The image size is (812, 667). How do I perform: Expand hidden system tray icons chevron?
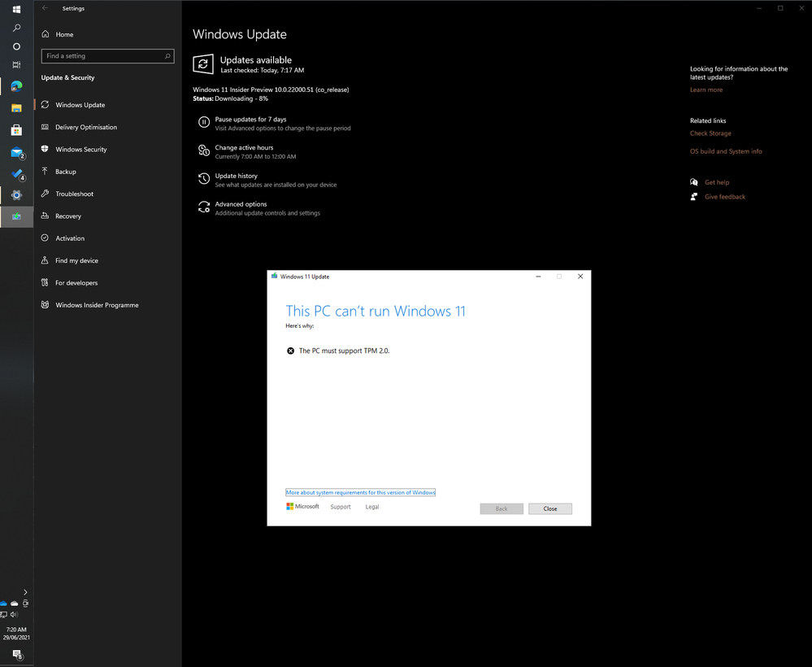coord(25,592)
